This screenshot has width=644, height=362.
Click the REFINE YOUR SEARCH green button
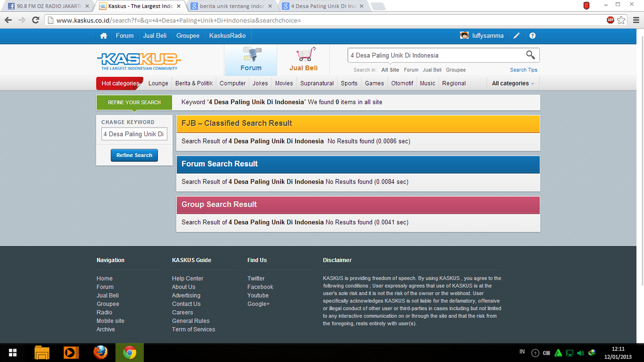click(134, 103)
